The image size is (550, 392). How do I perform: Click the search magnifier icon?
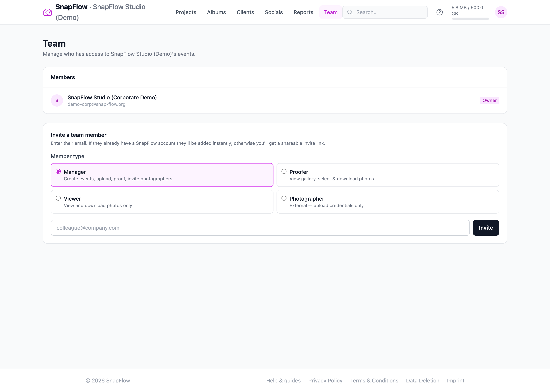(350, 12)
